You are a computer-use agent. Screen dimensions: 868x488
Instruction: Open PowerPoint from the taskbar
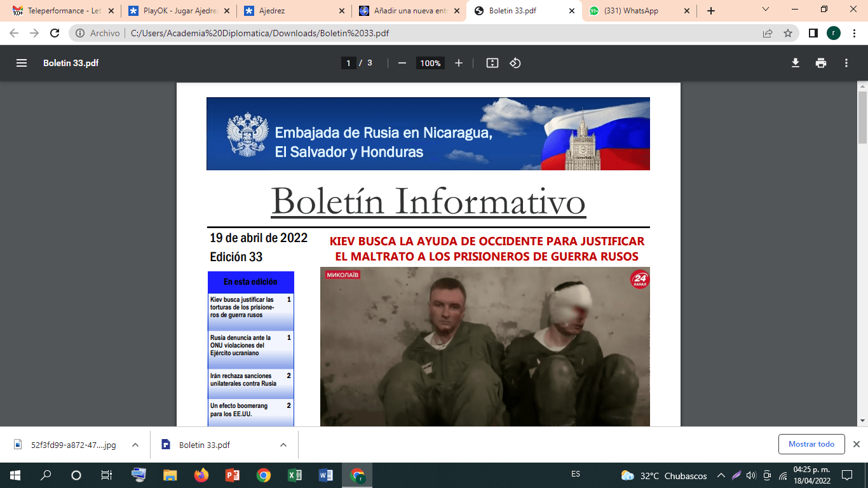pyautogui.click(x=232, y=475)
